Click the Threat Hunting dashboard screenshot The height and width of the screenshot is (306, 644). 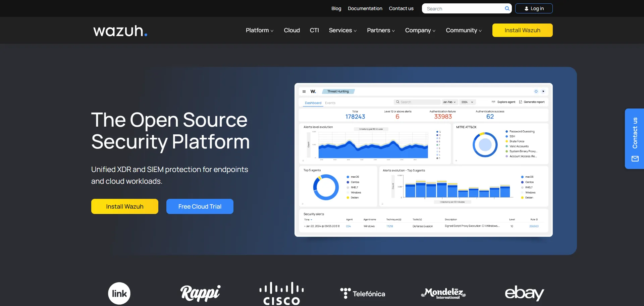pos(424,160)
